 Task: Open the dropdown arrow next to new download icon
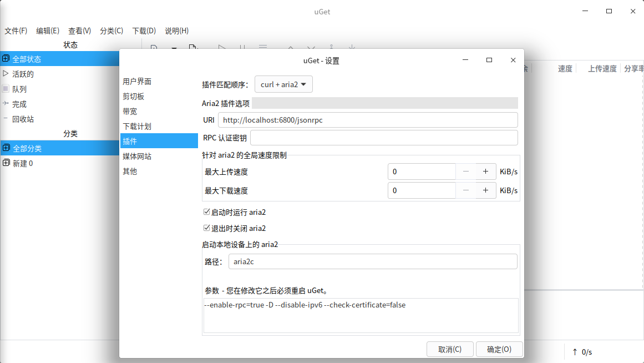point(174,49)
